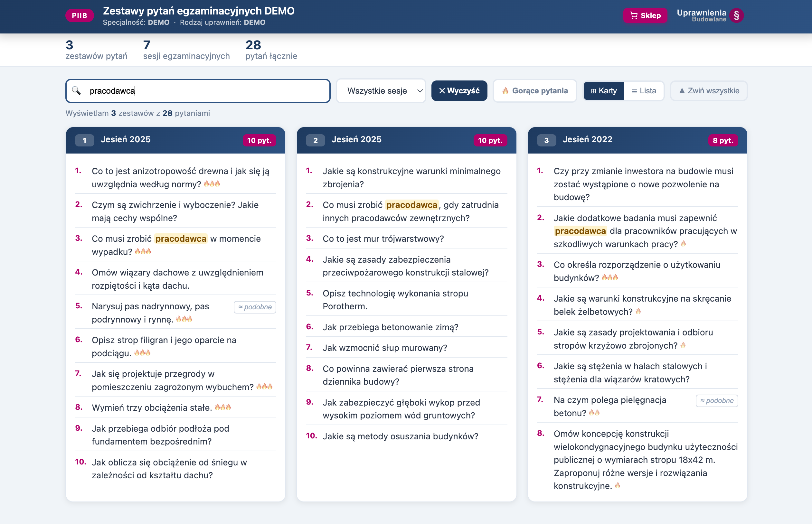This screenshot has width=812, height=524.
Task: Click highlighted 'pracodawca' in the wypadku question
Action: (181, 239)
